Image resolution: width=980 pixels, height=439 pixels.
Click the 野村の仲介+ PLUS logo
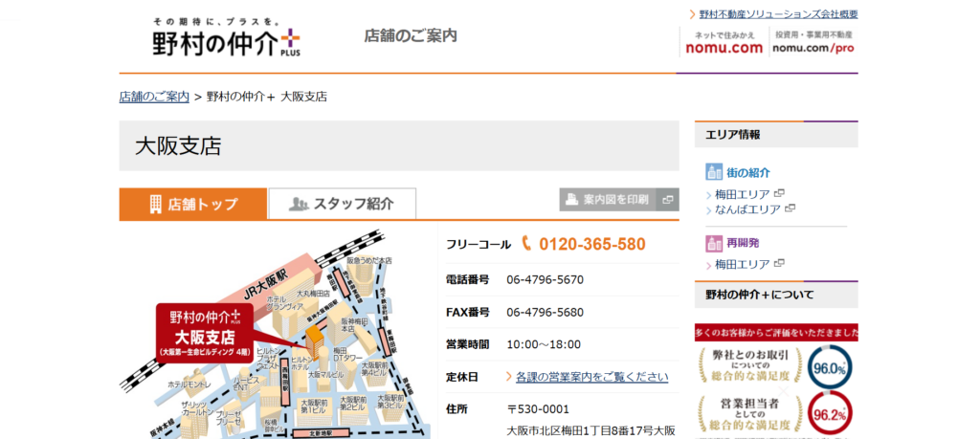226,38
